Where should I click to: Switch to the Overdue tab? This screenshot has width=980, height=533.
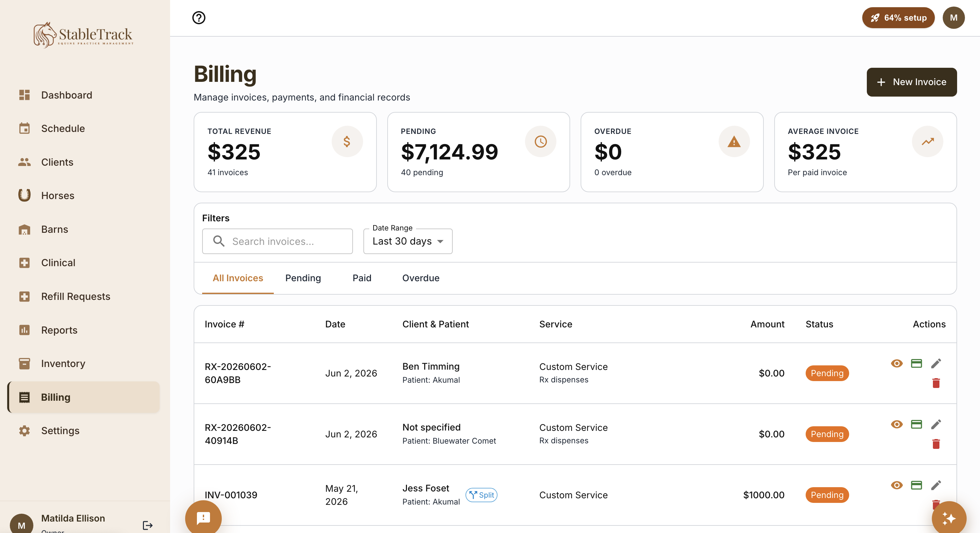[421, 278]
